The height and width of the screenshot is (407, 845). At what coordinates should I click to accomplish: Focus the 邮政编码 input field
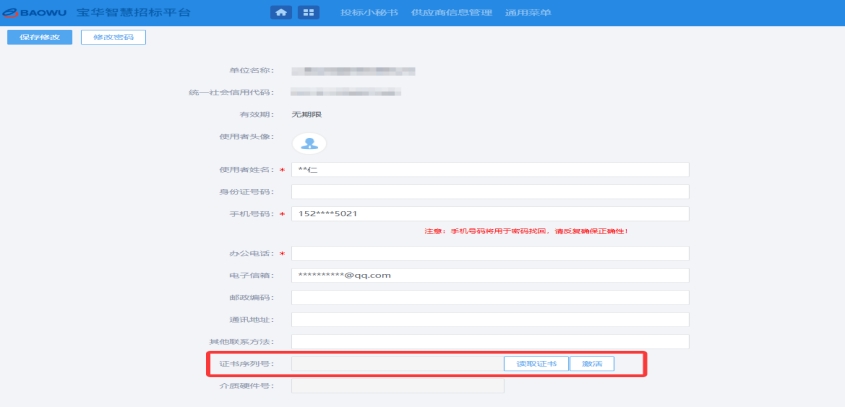[x=490, y=298]
